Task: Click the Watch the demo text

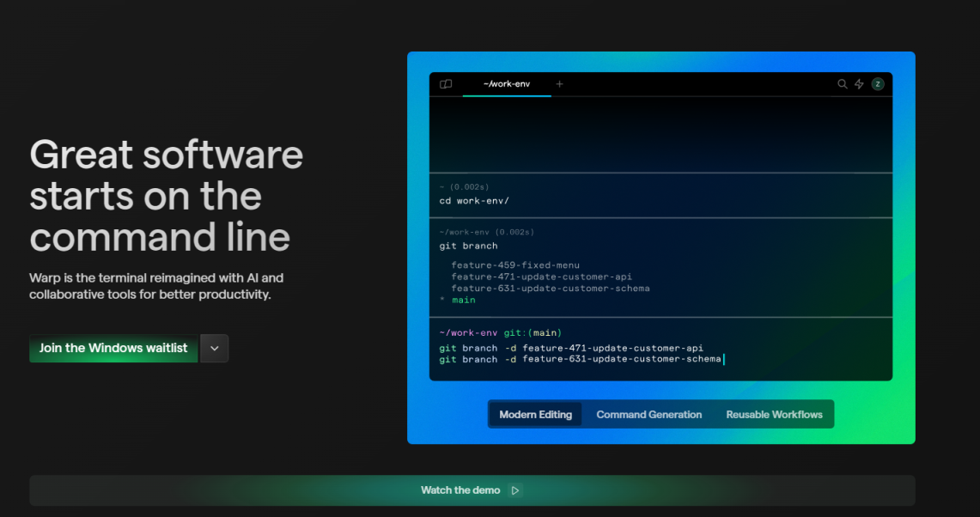Action: pos(460,490)
